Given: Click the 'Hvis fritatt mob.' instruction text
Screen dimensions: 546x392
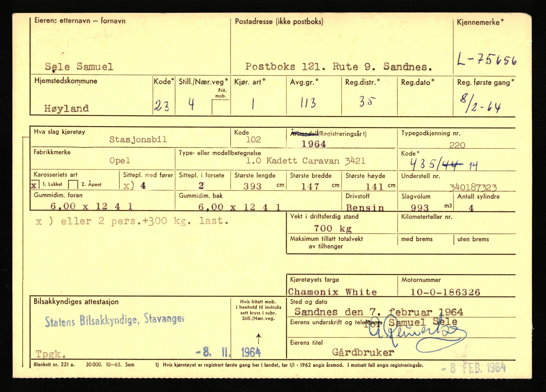Looking at the screenshot, I should click(x=258, y=310).
